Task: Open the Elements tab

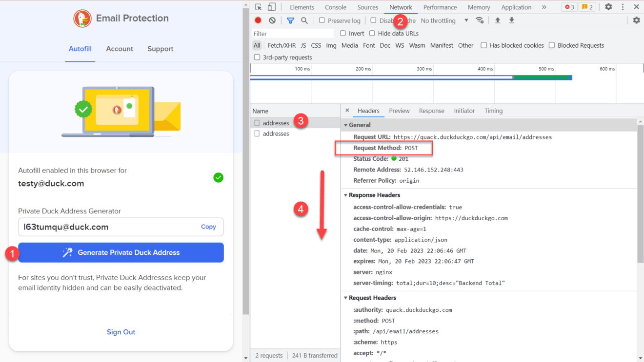Action: 302,7
